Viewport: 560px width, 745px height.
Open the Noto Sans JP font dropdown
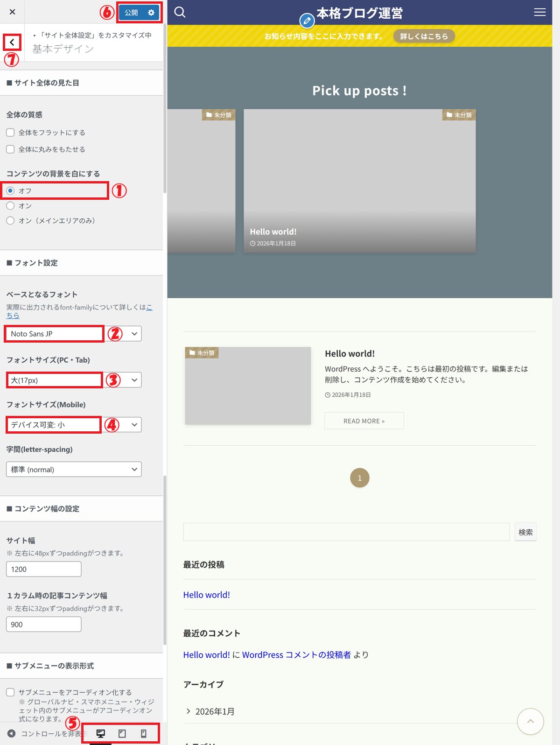74,334
